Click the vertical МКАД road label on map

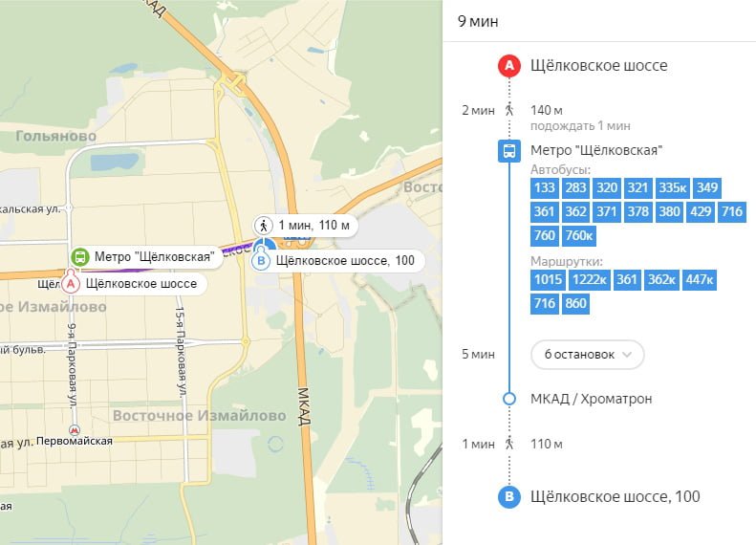(303, 406)
